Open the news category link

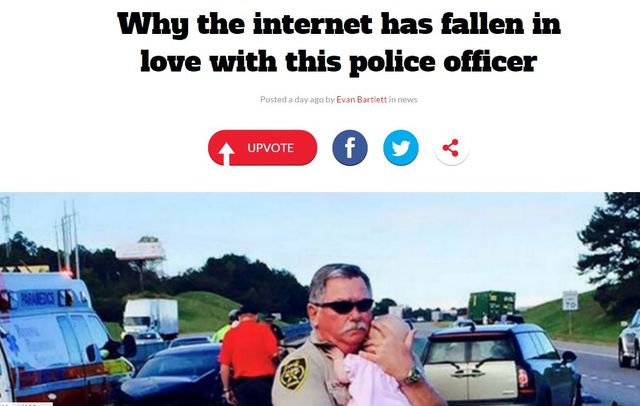click(x=407, y=99)
